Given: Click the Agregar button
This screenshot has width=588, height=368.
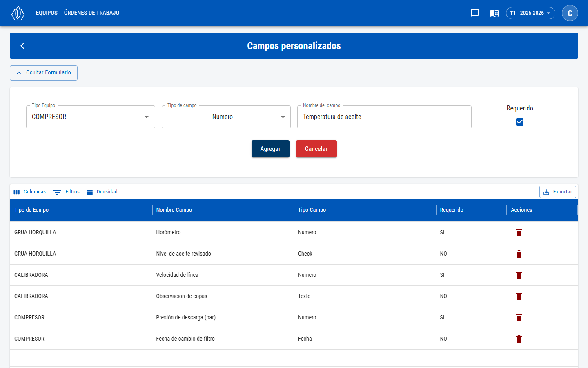Looking at the screenshot, I should (x=270, y=149).
